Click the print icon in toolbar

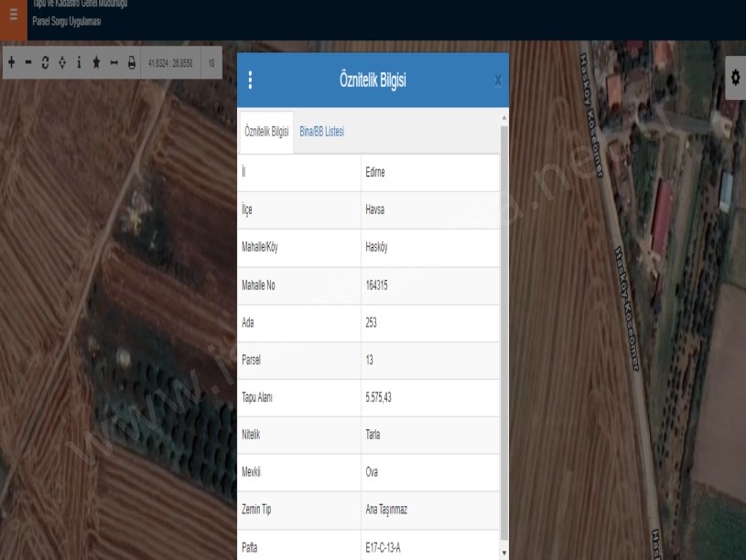tap(131, 62)
